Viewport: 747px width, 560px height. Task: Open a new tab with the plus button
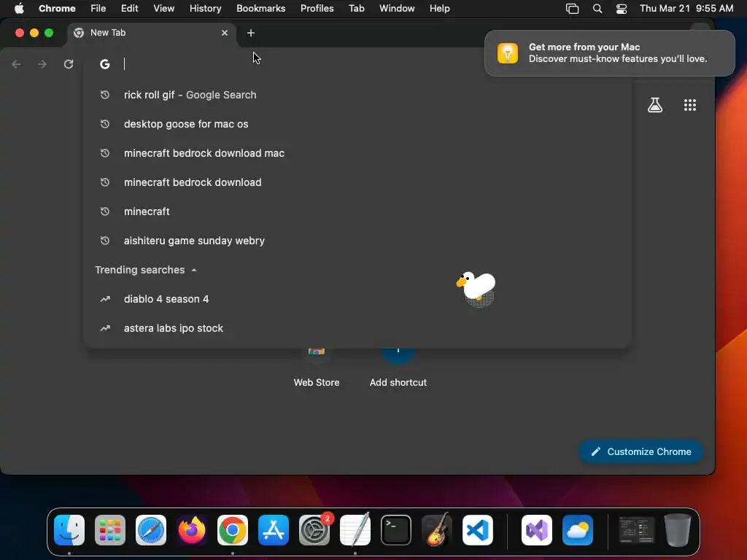pos(251,33)
